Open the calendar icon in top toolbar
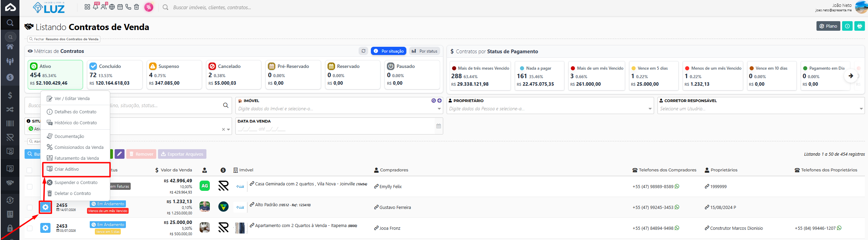The height and width of the screenshot is (240, 868). pos(120,7)
